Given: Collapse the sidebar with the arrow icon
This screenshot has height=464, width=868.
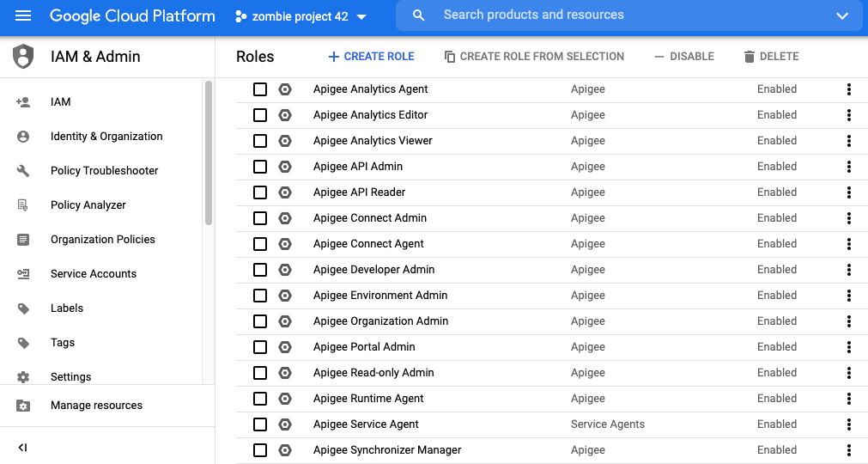Looking at the screenshot, I should [23, 447].
